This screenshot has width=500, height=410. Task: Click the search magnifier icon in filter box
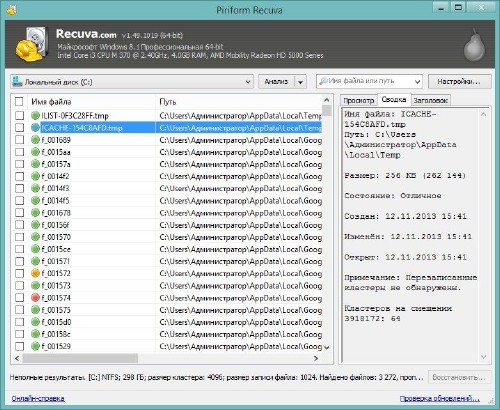click(323, 81)
